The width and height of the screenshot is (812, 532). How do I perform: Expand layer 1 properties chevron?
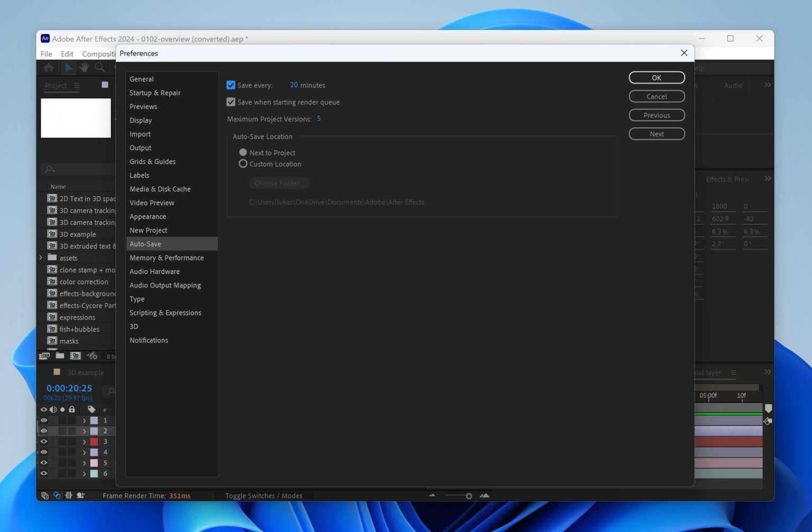pos(84,420)
